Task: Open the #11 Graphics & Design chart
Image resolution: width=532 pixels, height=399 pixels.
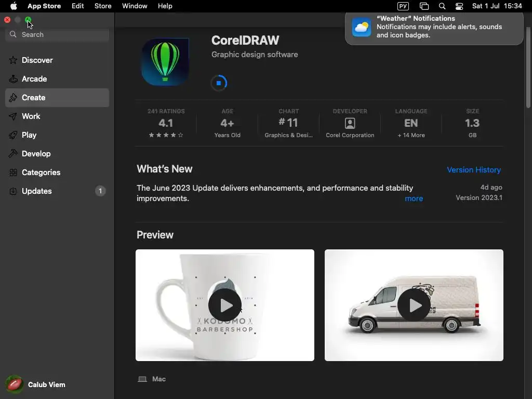Action: pos(288,123)
